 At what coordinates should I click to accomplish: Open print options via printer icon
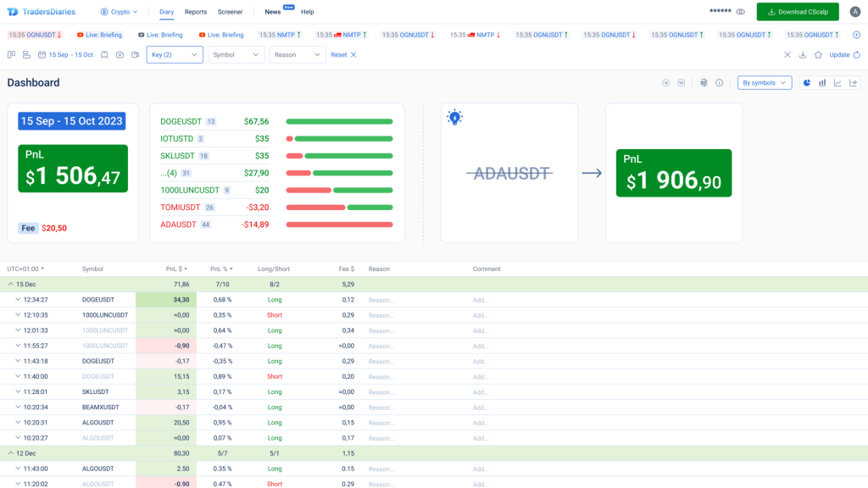pyautogui.click(x=703, y=82)
